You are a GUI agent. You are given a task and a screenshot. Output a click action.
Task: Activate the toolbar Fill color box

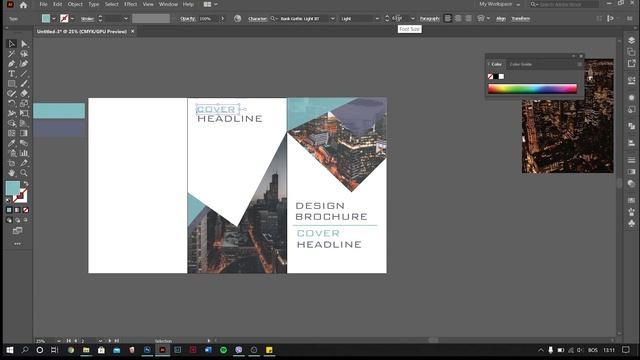tap(13, 188)
